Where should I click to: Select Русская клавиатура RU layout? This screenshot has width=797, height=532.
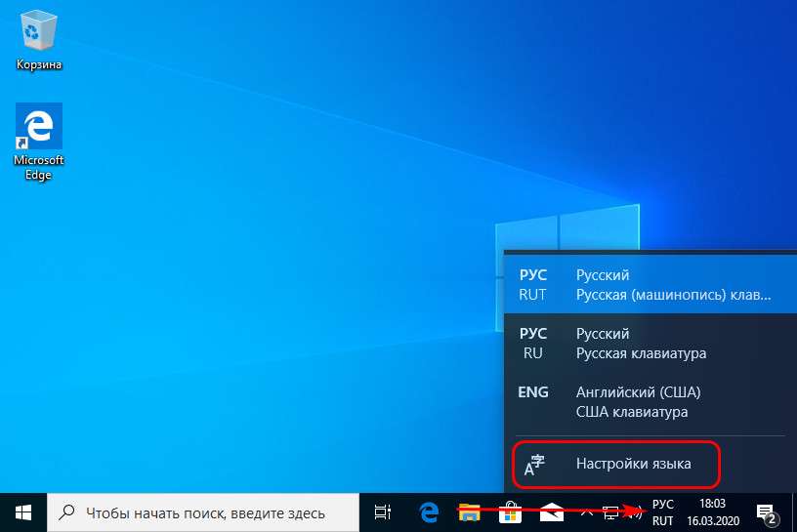[650, 343]
